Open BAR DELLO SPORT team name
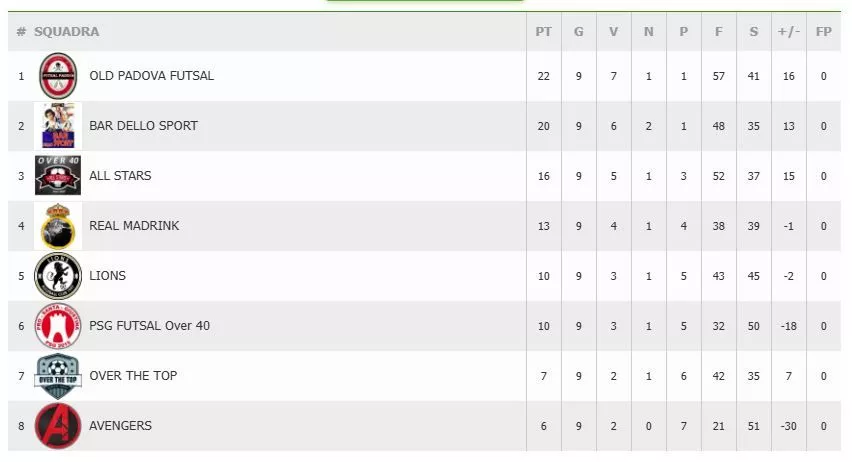852x462 pixels. point(143,126)
